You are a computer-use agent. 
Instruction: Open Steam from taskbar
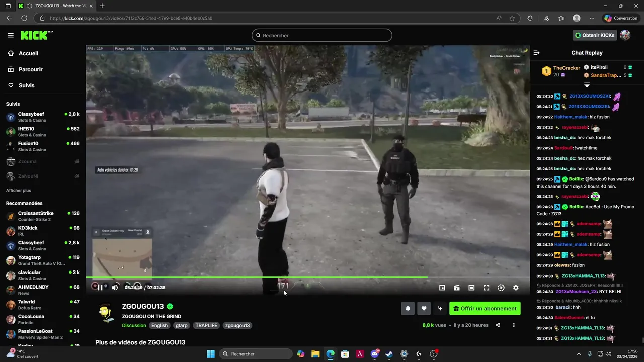tap(389, 354)
